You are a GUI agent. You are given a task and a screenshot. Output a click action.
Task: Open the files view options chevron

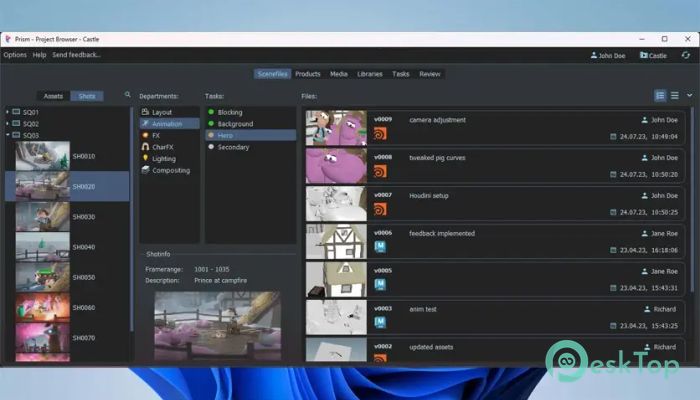pyautogui.click(x=689, y=96)
